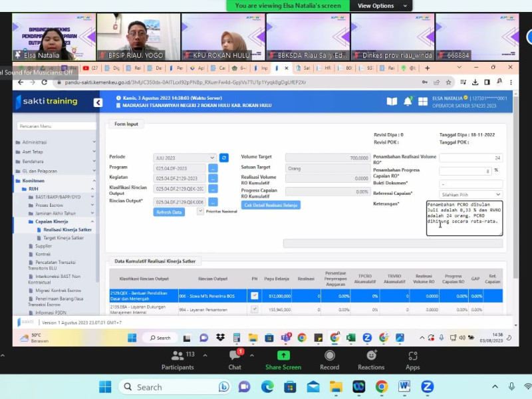
Task: Select Target Kinerja Satker in the sidebar
Action: pyautogui.click(x=63, y=237)
